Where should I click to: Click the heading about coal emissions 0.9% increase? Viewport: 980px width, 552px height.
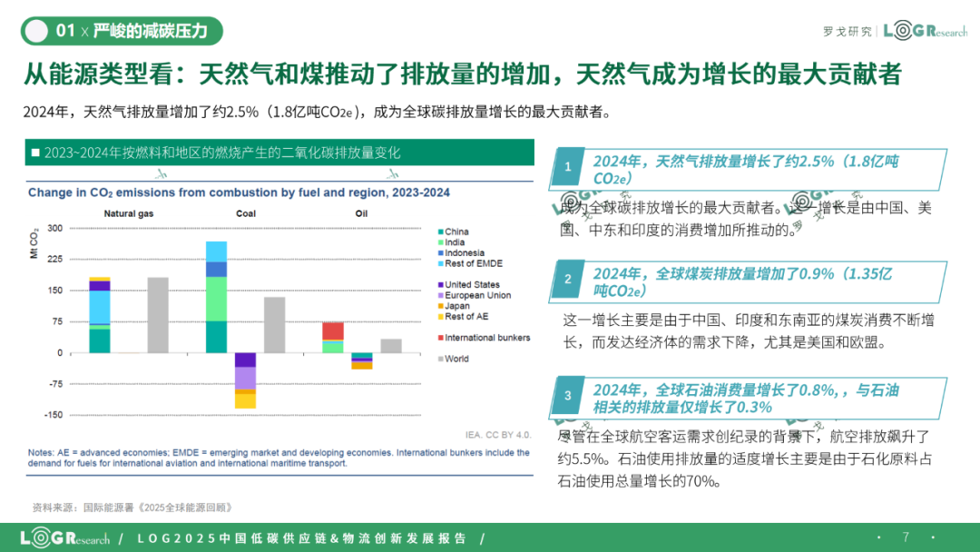pyautogui.click(x=742, y=282)
